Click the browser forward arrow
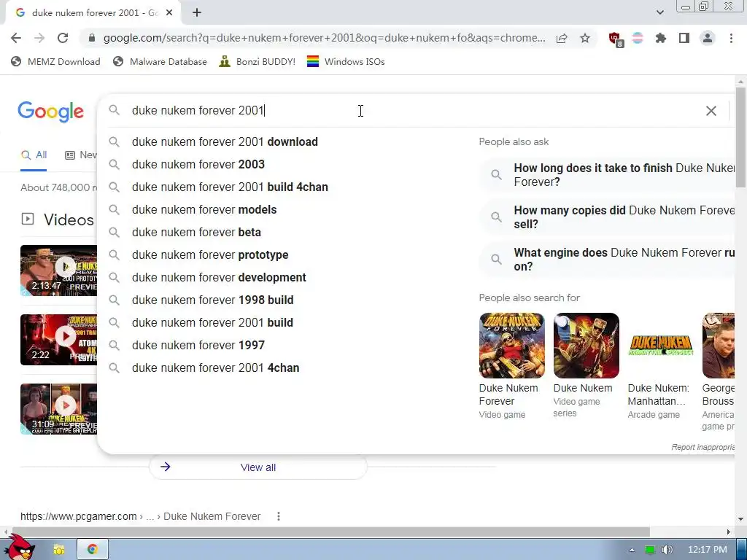The width and height of the screenshot is (747, 560). 39,38
